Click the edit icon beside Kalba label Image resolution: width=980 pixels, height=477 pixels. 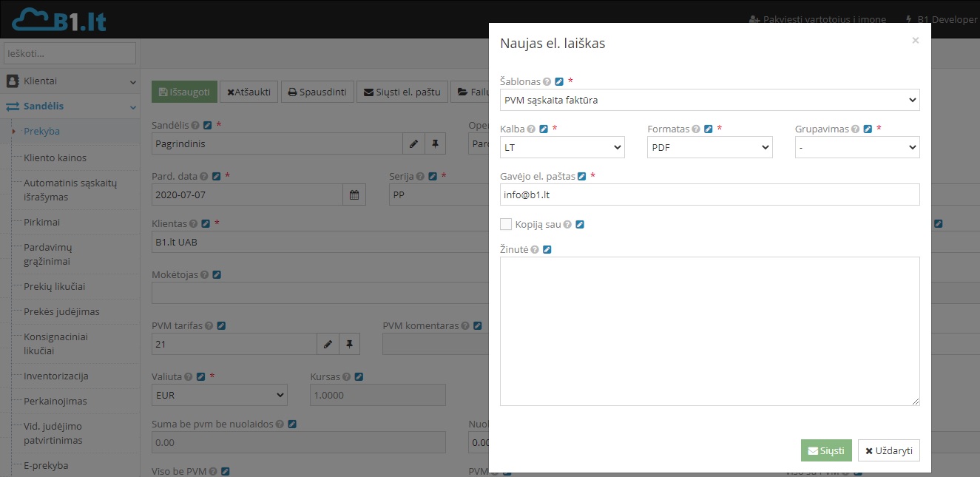coord(544,129)
